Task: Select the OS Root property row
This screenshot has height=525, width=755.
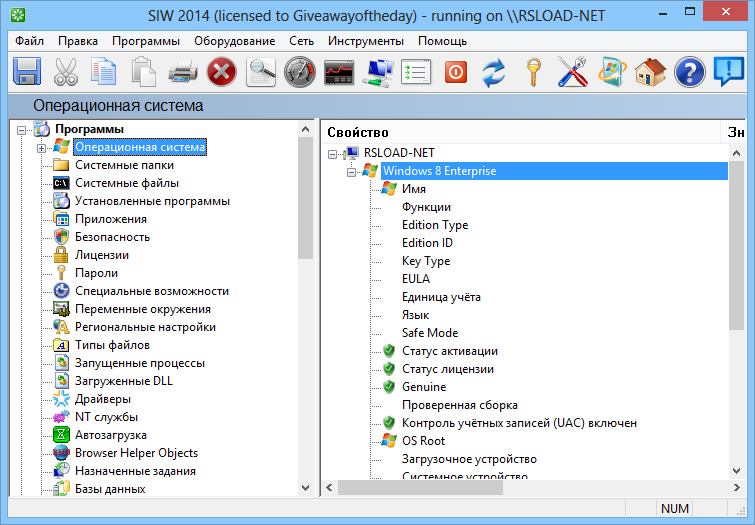Action: point(423,441)
